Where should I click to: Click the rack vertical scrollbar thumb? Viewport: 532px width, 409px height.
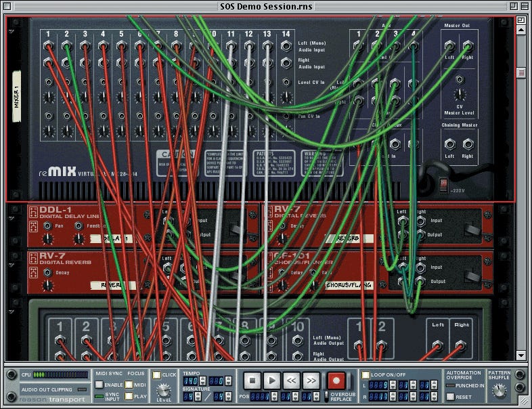(520, 72)
